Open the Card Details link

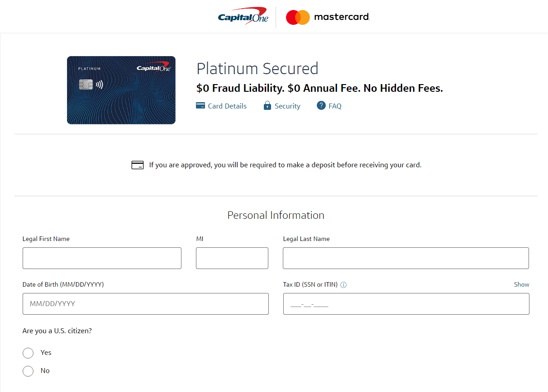click(227, 106)
